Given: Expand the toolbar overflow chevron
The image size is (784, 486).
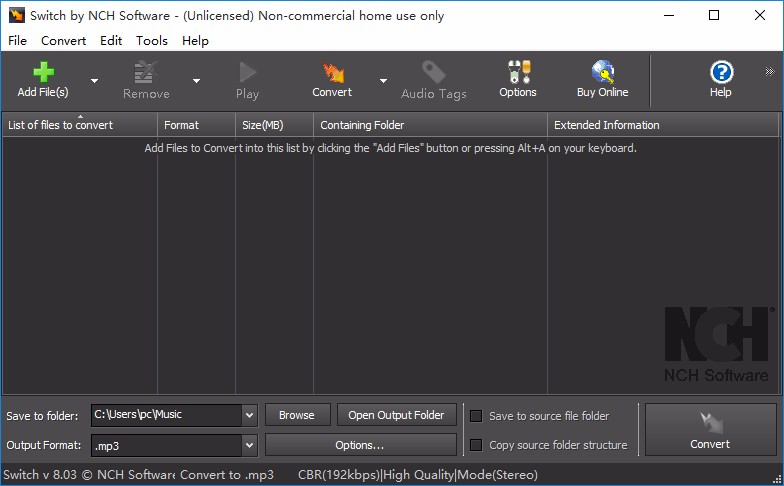Looking at the screenshot, I should (770, 72).
